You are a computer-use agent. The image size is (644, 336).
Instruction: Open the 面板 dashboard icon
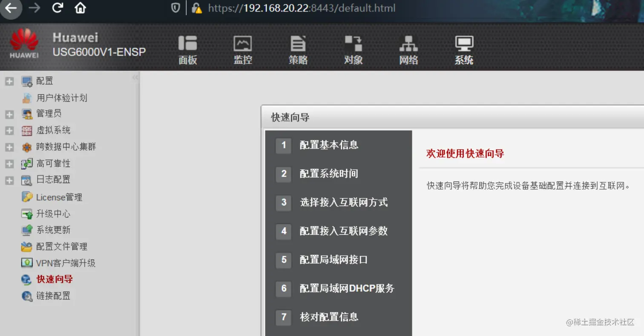coord(187,43)
